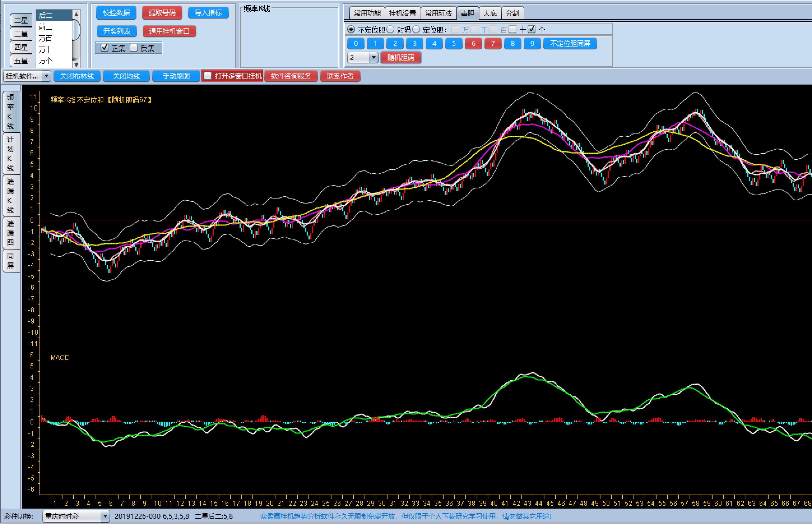This screenshot has width=812, height=524.
Task: Click the red digit button 6
Action: coord(473,43)
